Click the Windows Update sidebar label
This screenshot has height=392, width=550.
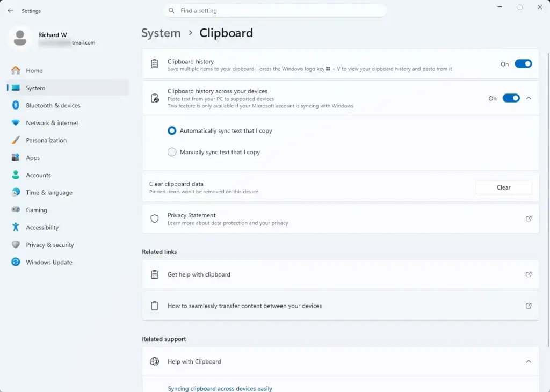[49, 262]
